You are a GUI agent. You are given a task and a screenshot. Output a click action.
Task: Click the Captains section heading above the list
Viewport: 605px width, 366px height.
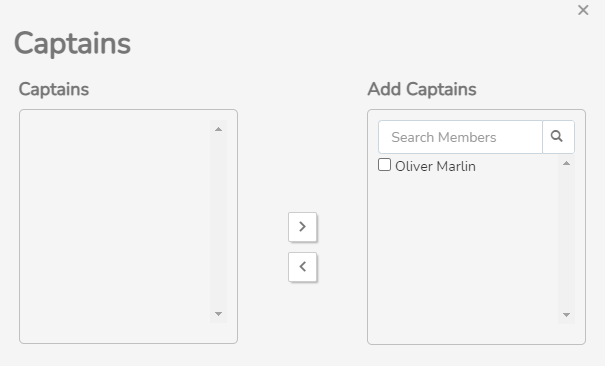click(54, 89)
